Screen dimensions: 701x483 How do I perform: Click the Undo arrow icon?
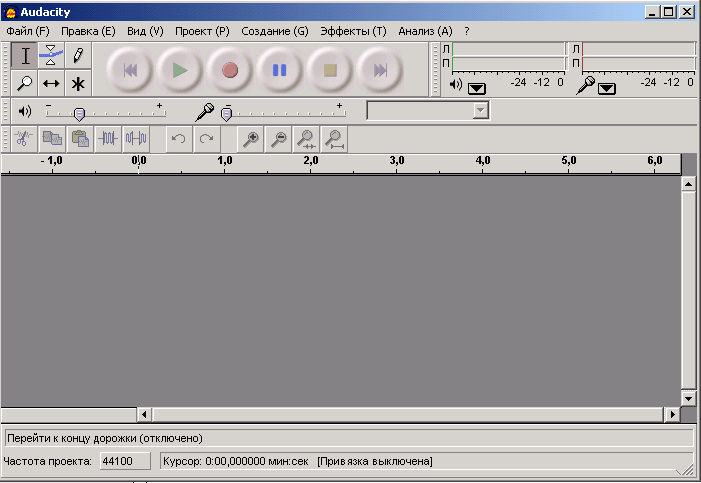click(179, 139)
